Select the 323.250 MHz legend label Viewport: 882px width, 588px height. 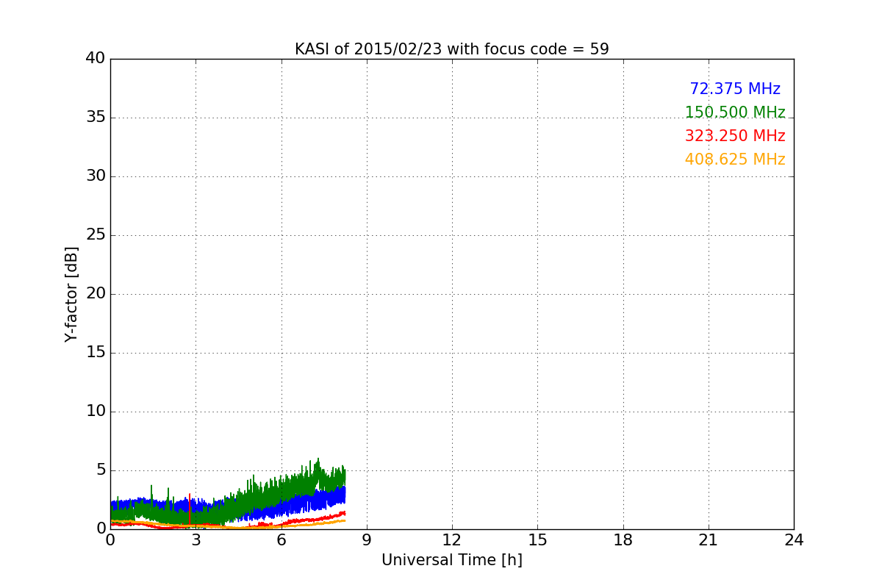tap(735, 136)
